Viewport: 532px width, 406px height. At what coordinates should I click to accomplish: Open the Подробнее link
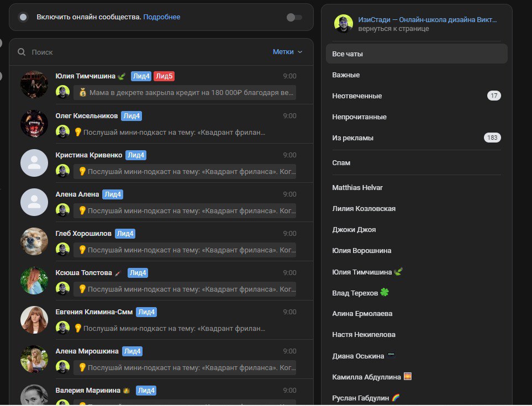tap(161, 17)
